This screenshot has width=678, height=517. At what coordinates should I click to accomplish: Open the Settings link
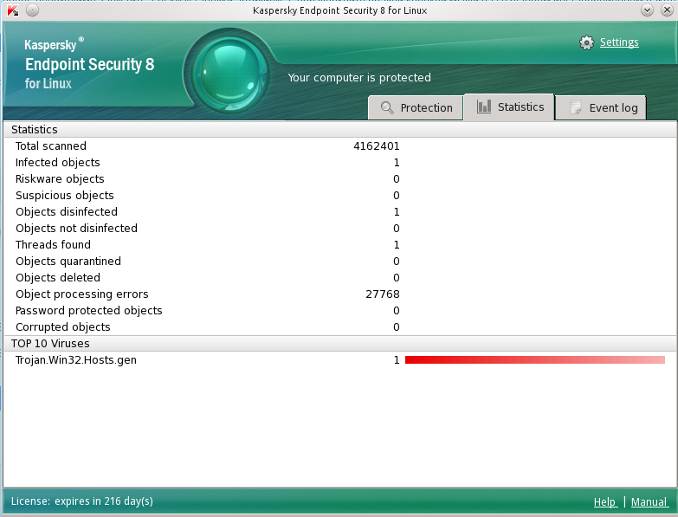(619, 42)
